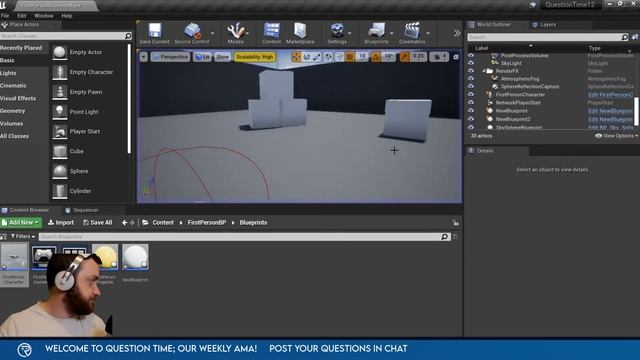This screenshot has height=360, width=640.
Task: Open View Options in World Outliner
Action: pos(616,136)
